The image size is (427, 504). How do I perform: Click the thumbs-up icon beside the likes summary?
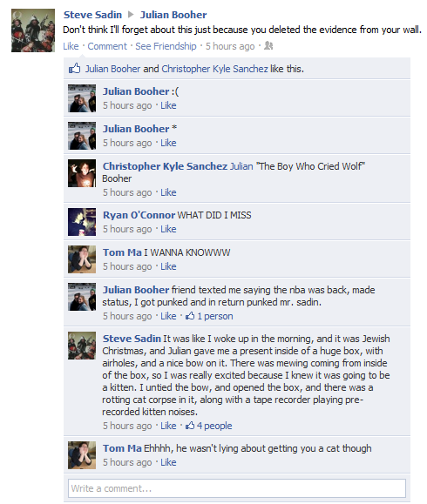(x=74, y=69)
